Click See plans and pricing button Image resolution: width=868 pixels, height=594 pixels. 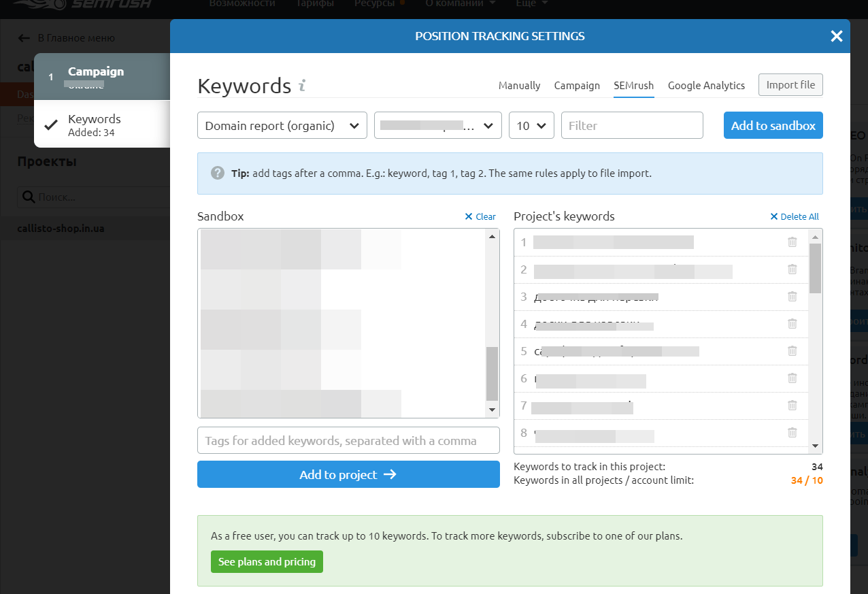pyautogui.click(x=267, y=562)
